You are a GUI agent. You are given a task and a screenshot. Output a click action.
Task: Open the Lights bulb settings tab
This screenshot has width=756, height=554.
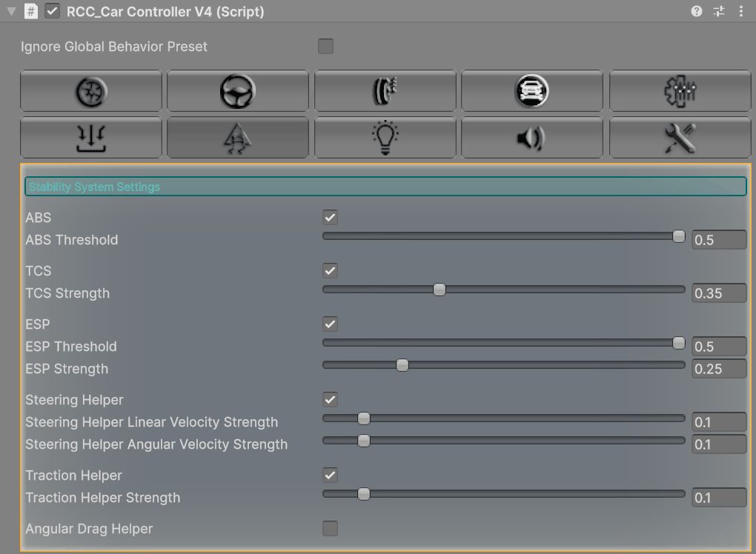click(x=385, y=138)
